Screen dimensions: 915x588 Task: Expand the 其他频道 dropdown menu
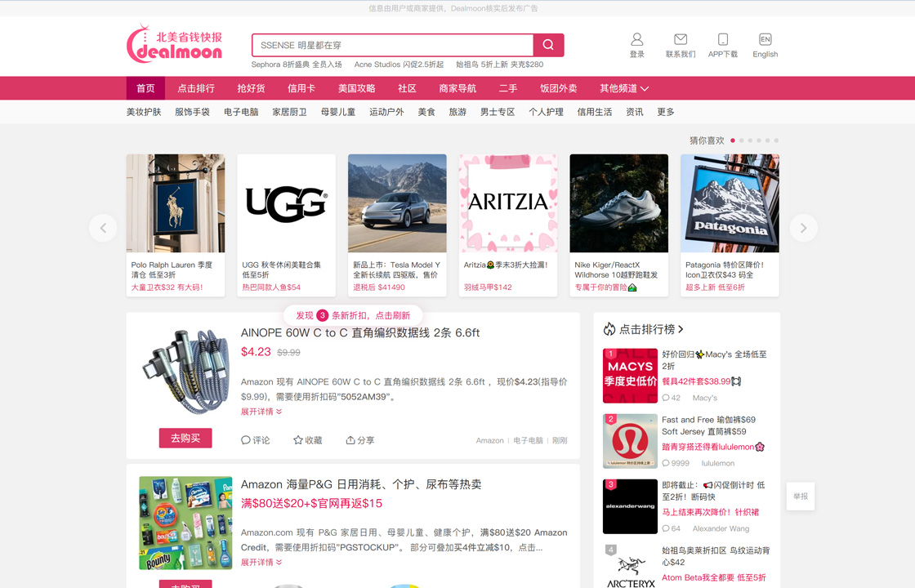pos(624,88)
